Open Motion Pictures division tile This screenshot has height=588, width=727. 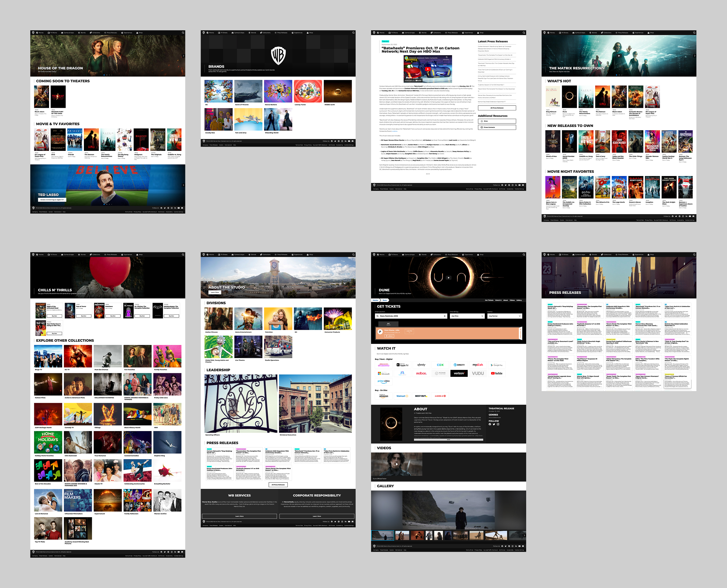tap(218, 319)
